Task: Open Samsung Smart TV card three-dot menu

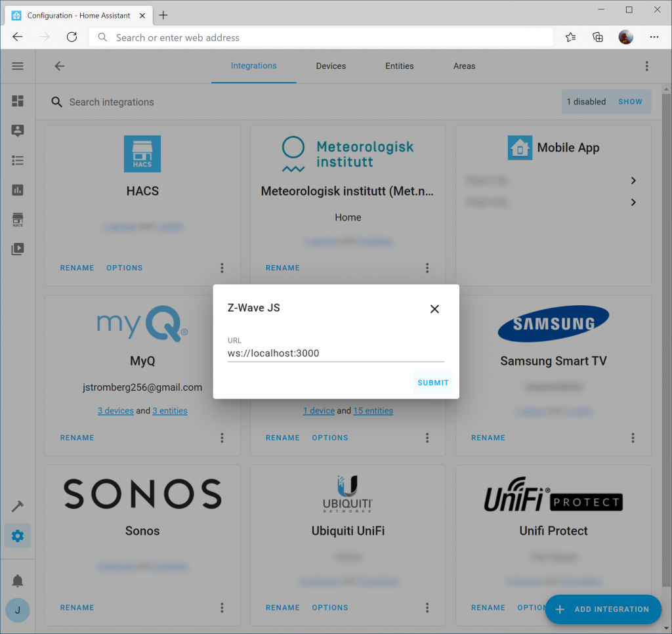Action: pos(633,438)
